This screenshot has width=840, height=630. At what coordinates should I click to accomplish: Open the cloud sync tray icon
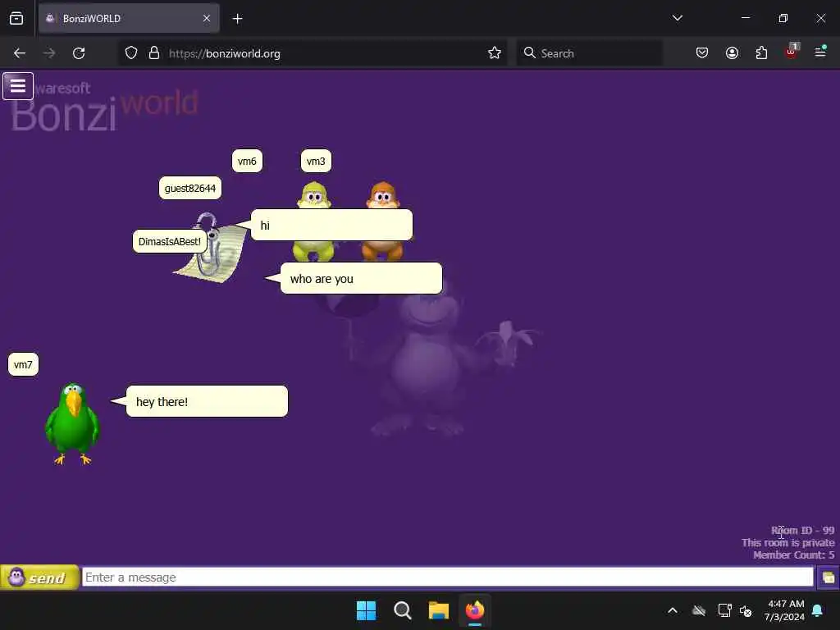click(699, 610)
